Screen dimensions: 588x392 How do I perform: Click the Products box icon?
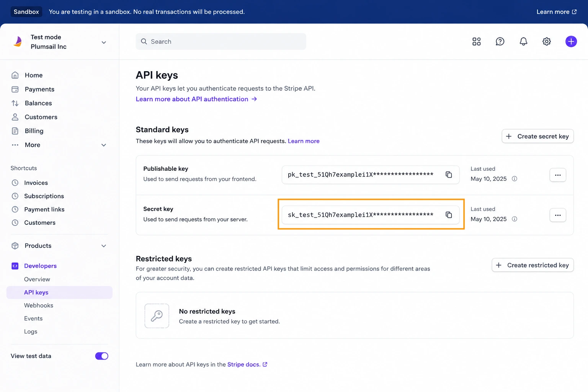click(x=15, y=246)
